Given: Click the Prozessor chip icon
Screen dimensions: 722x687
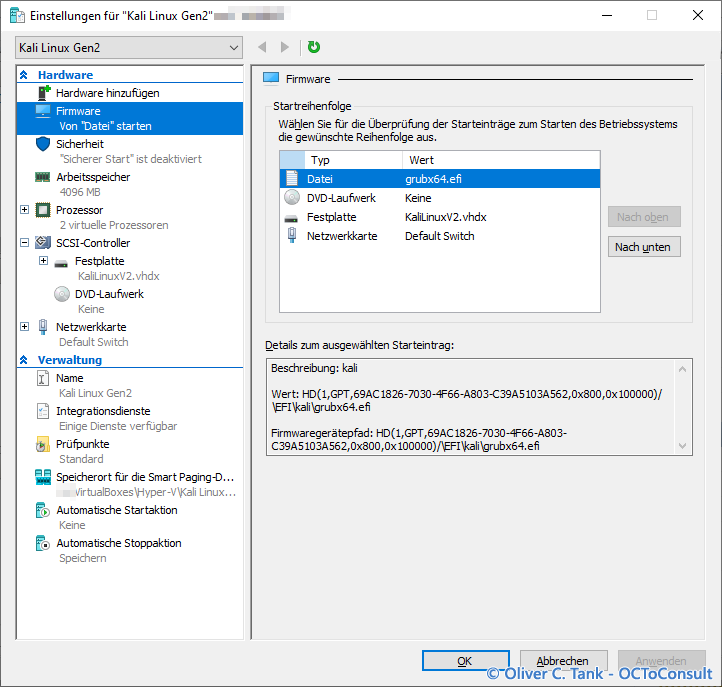Looking at the screenshot, I should point(43,210).
